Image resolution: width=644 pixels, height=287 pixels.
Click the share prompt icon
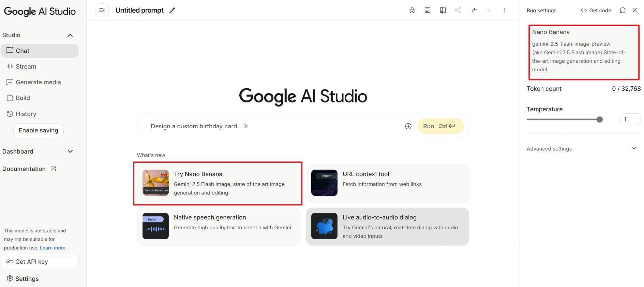click(x=458, y=10)
